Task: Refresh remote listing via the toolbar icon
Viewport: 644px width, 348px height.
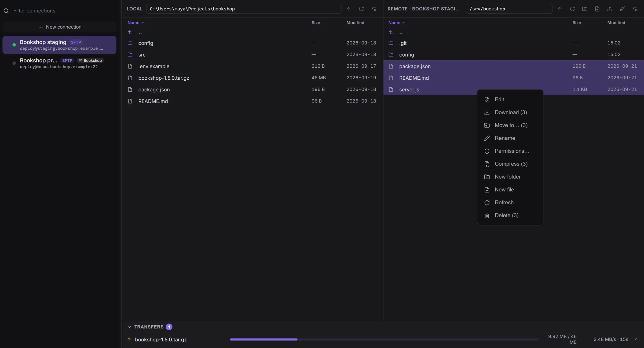Action: click(572, 9)
